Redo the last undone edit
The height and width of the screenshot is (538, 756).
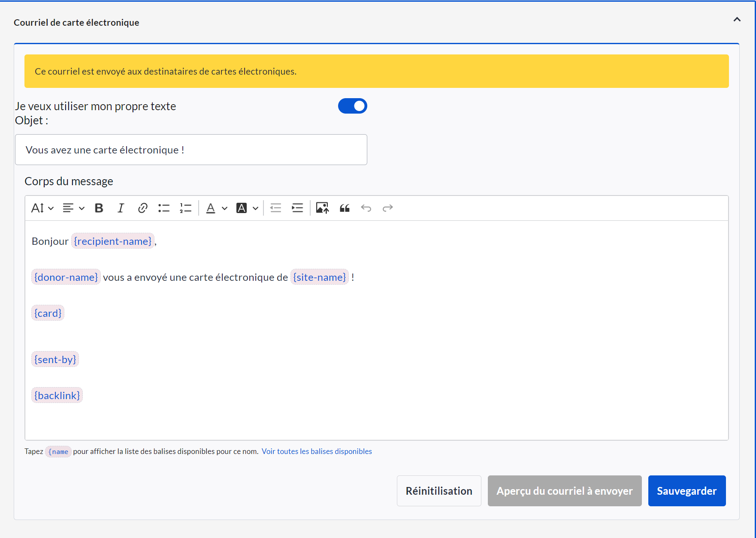click(387, 208)
